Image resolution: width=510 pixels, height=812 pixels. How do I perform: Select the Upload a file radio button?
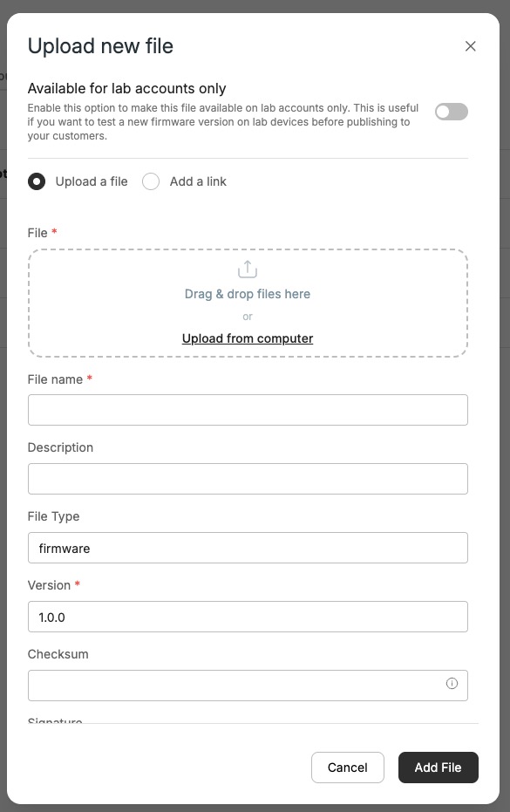(37, 181)
